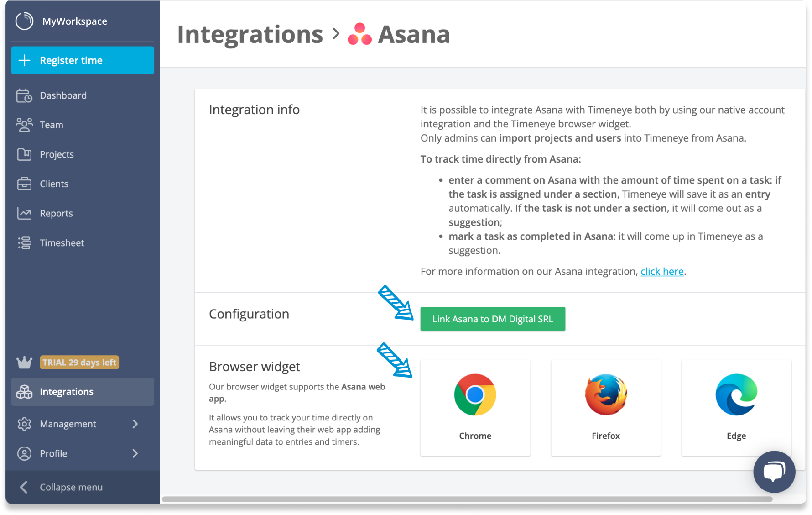
Task: Click the Projects bookmark icon
Action: 24,154
